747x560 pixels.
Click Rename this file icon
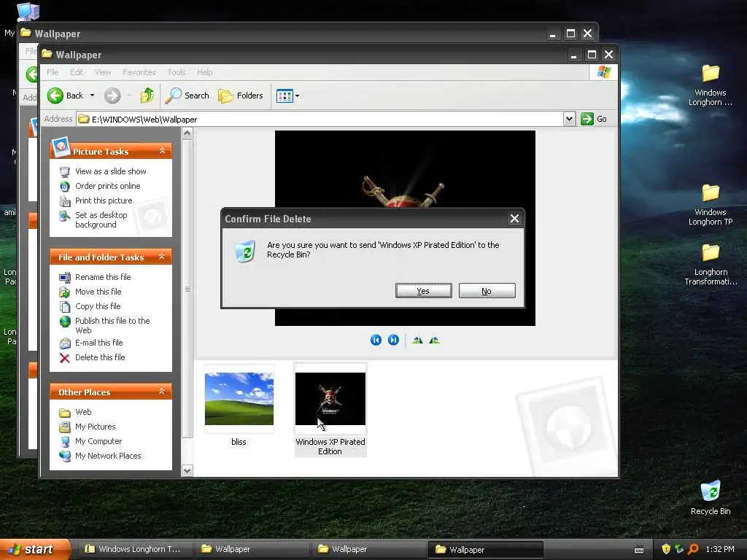tap(65, 277)
